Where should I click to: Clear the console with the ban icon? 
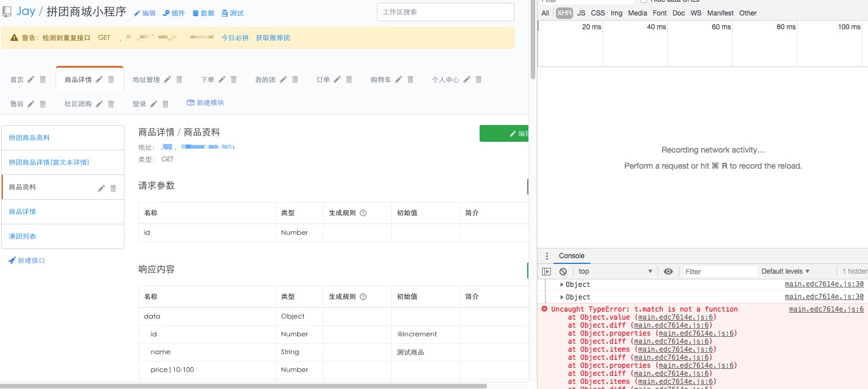(563, 271)
